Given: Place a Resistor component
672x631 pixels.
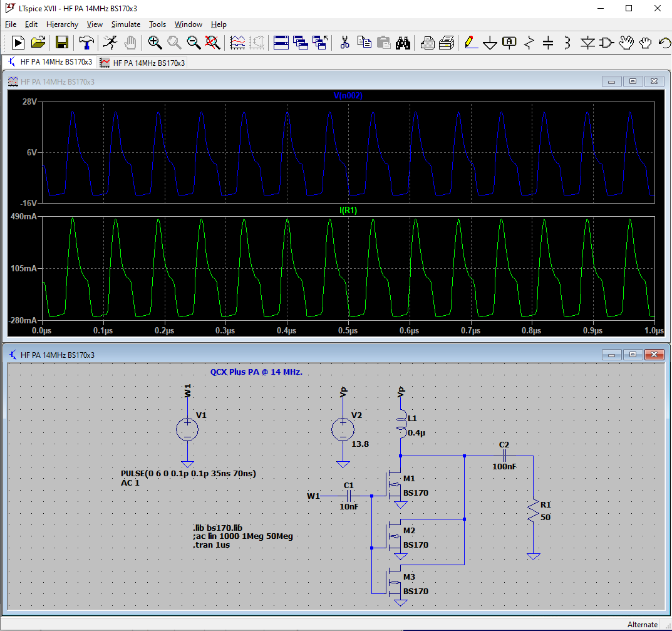Looking at the screenshot, I should 529,43.
